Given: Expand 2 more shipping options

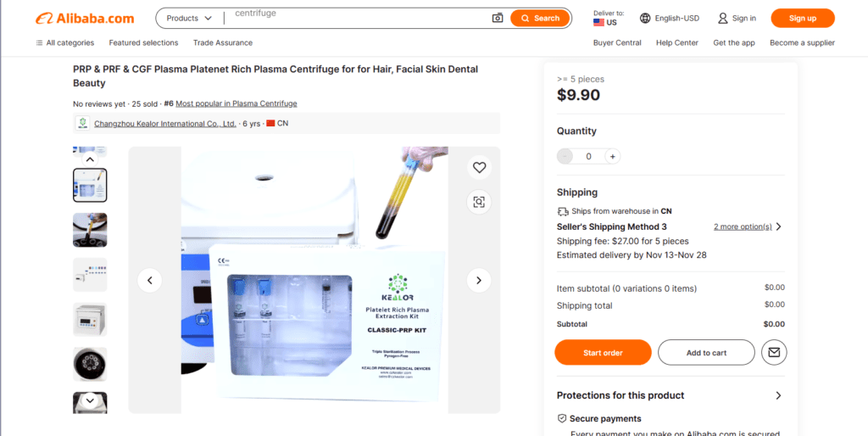Looking at the screenshot, I should coord(748,226).
